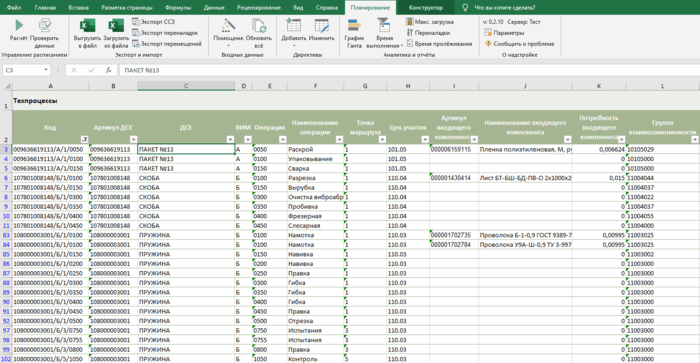Run the Расчёт schedule calculation
Viewport: 700px width, 363px height.
[19, 30]
